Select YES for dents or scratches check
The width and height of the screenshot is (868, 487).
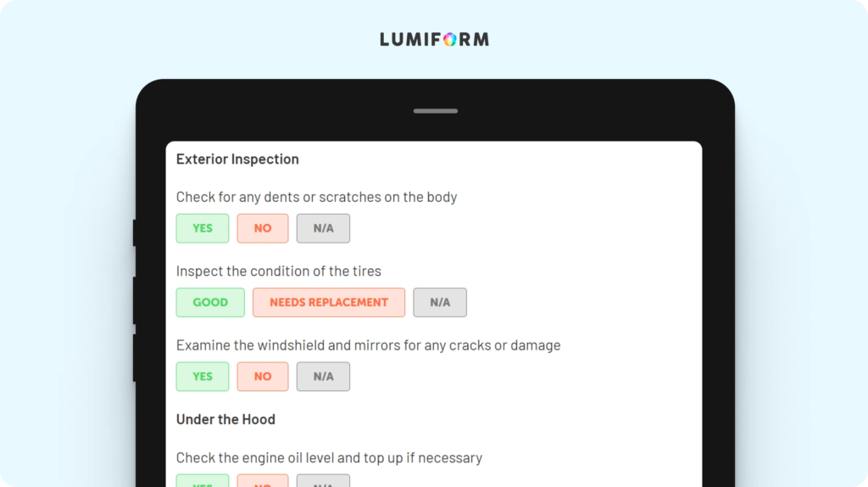[203, 228]
